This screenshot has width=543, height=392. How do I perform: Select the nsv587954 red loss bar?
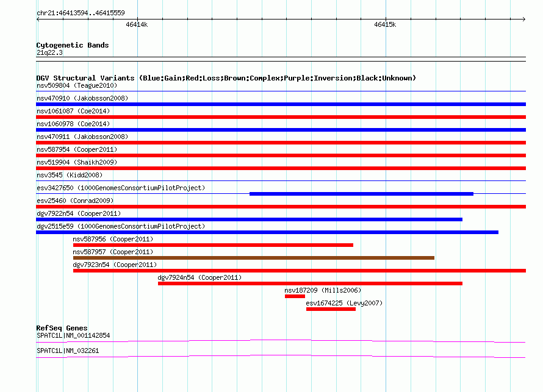pyautogui.click(x=281, y=155)
